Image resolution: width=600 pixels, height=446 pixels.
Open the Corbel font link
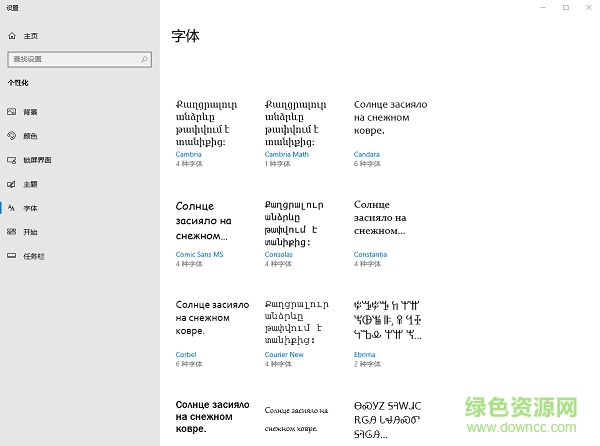[x=186, y=355]
